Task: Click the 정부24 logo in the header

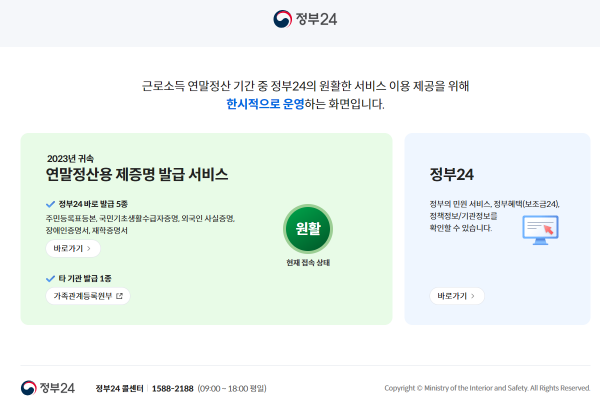Action: (x=300, y=19)
